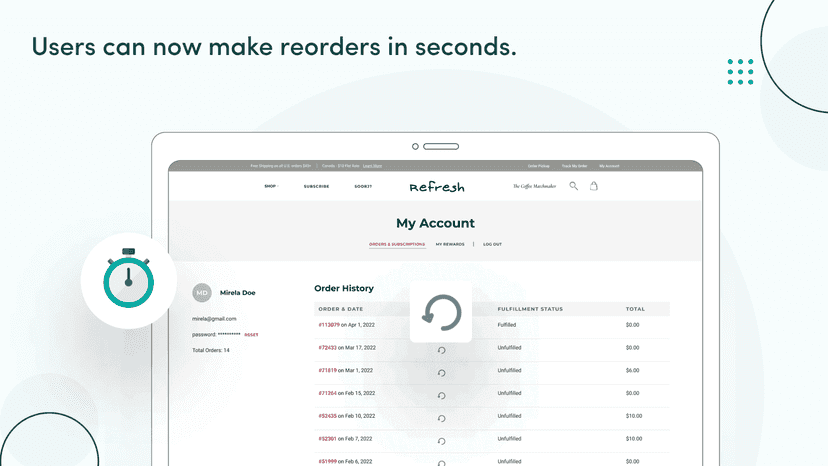Open order #71264 link
The width and height of the screenshot is (828, 466).
point(327,393)
